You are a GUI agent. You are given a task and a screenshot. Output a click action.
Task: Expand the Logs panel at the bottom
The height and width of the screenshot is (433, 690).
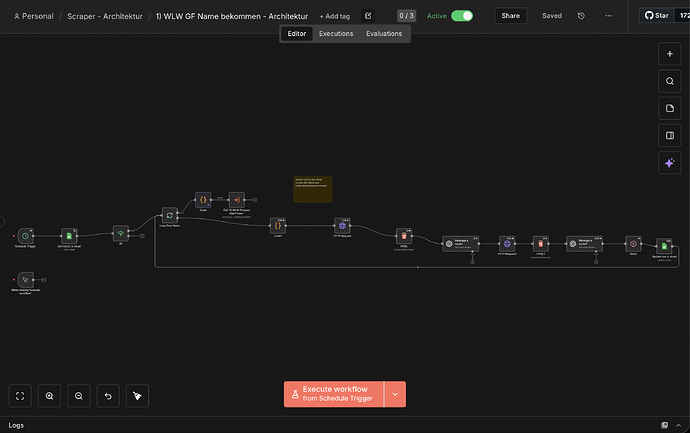[x=16, y=425]
